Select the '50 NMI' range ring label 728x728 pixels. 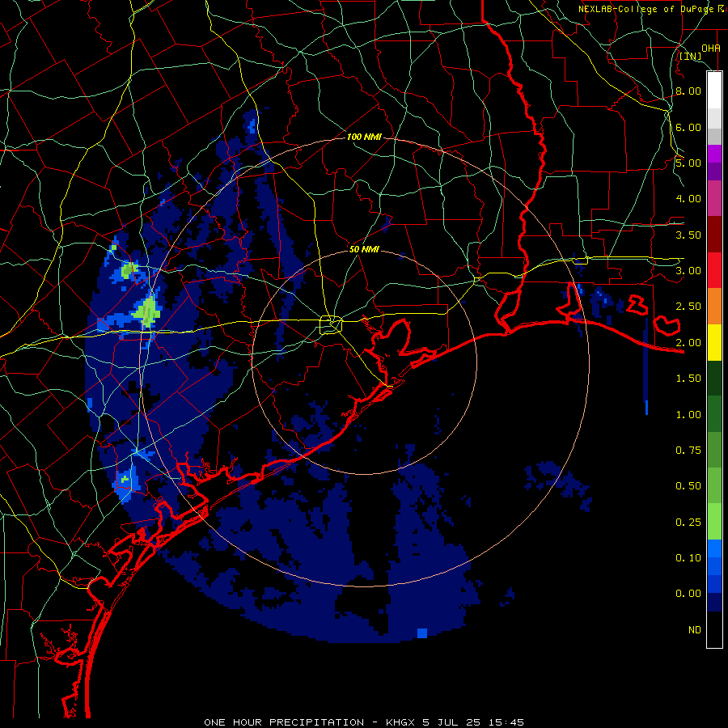click(x=365, y=249)
